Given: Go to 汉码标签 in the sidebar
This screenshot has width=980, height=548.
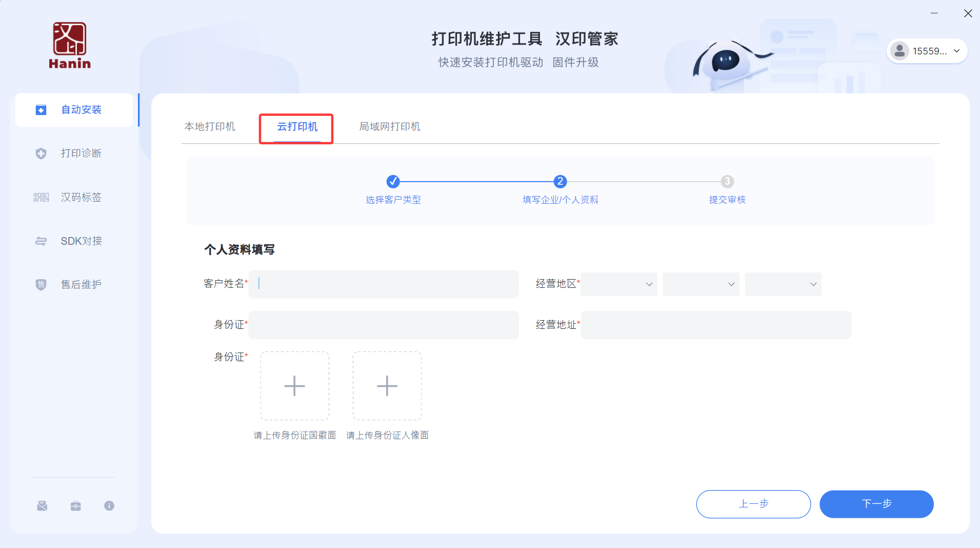Looking at the screenshot, I should point(81,197).
